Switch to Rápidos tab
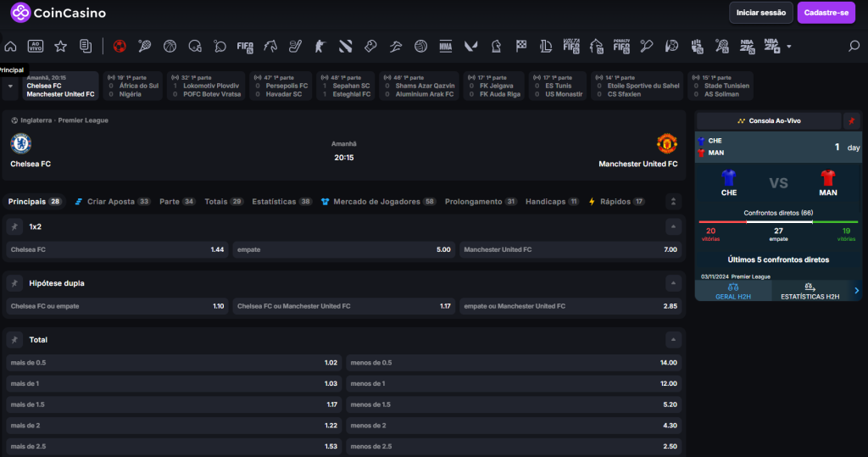868x457 pixels. (617, 202)
